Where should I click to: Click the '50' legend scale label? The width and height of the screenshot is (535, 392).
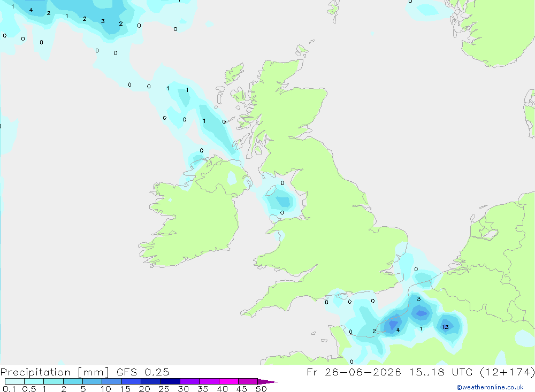click(x=262, y=389)
